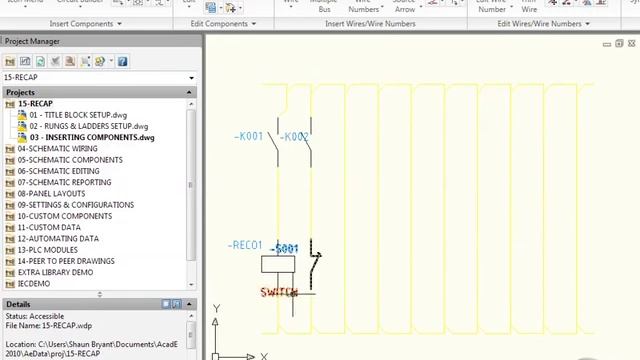Screen dimensions: 640x360
Task: Select 02 - RUNGS & LADDERS SETUP.dwg
Action: point(89,126)
